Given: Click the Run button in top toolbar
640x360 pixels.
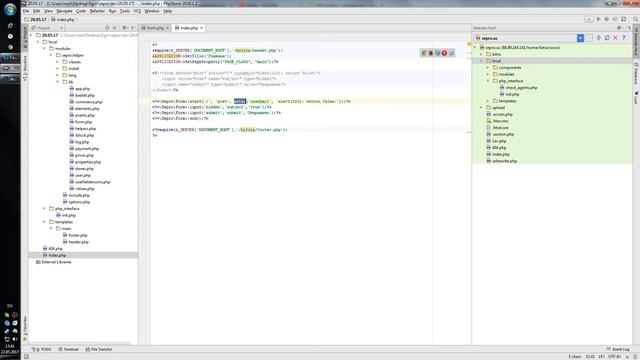Looking at the screenshot, I should coord(598,19).
